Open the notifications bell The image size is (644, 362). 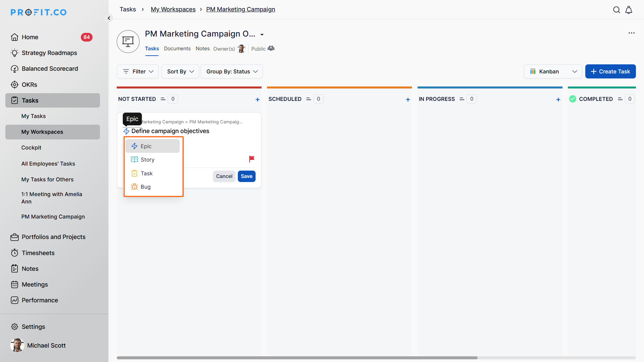tap(629, 10)
